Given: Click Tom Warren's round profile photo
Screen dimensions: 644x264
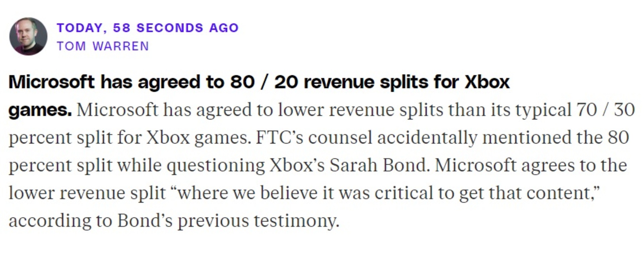Looking at the screenshot, I should coord(28,36).
